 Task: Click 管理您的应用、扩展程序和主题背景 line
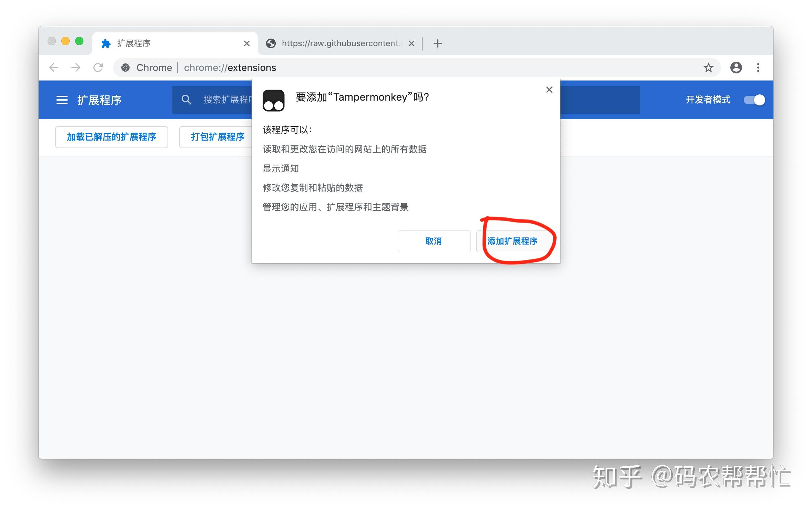(x=335, y=207)
